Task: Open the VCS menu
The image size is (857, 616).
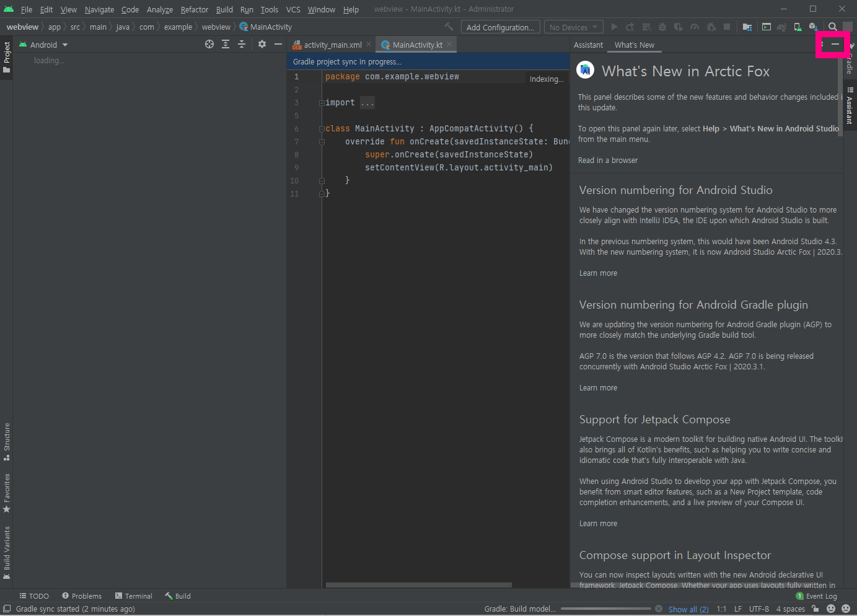Action: [x=293, y=9]
